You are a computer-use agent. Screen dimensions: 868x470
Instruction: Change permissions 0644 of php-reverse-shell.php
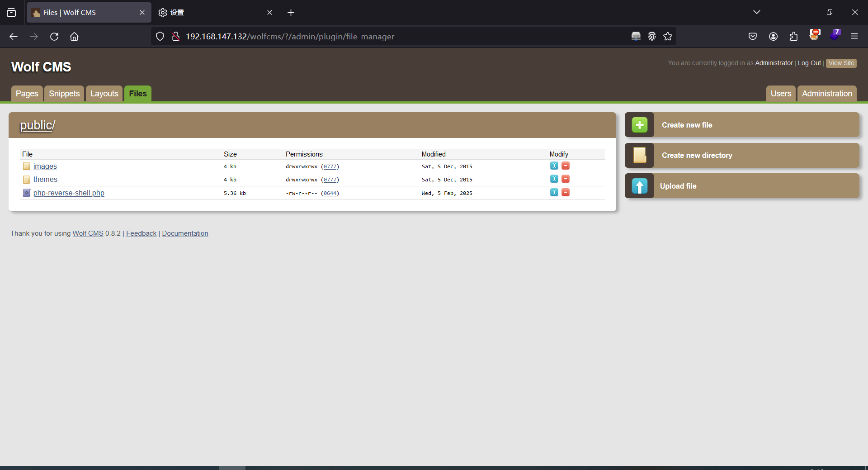pyautogui.click(x=330, y=193)
